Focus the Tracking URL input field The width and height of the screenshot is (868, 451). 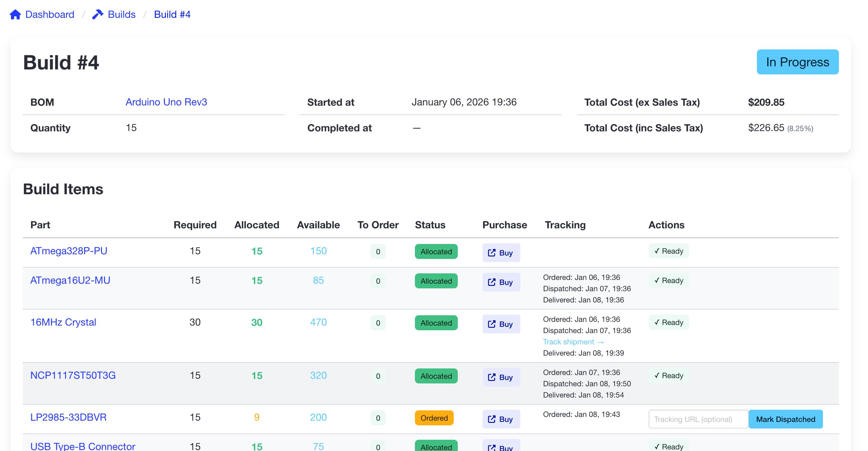coord(698,419)
